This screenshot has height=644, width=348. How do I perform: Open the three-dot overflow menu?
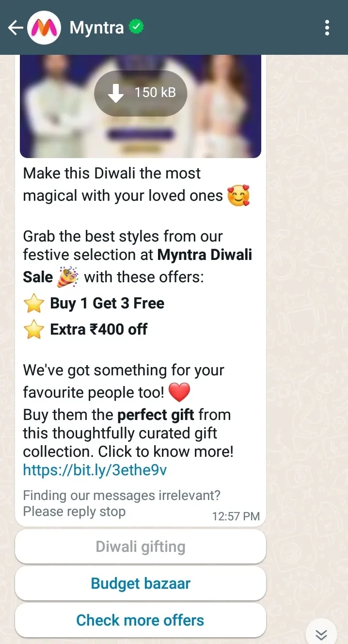pos(327,28)
